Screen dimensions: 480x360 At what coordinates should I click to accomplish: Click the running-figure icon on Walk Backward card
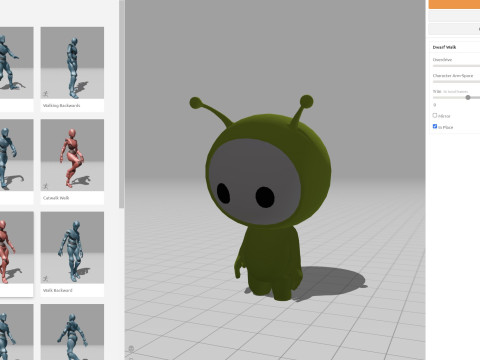pyautogui.click(x=46, y=278)
